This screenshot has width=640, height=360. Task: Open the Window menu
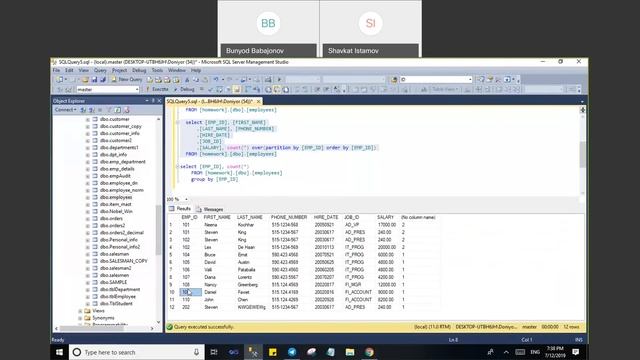click(x=177, y=70)
